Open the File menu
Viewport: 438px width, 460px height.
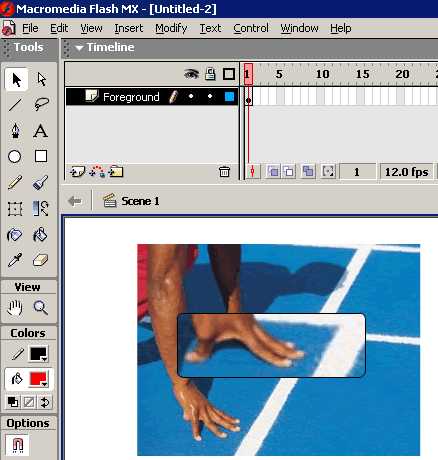click(x=30, y=28)
